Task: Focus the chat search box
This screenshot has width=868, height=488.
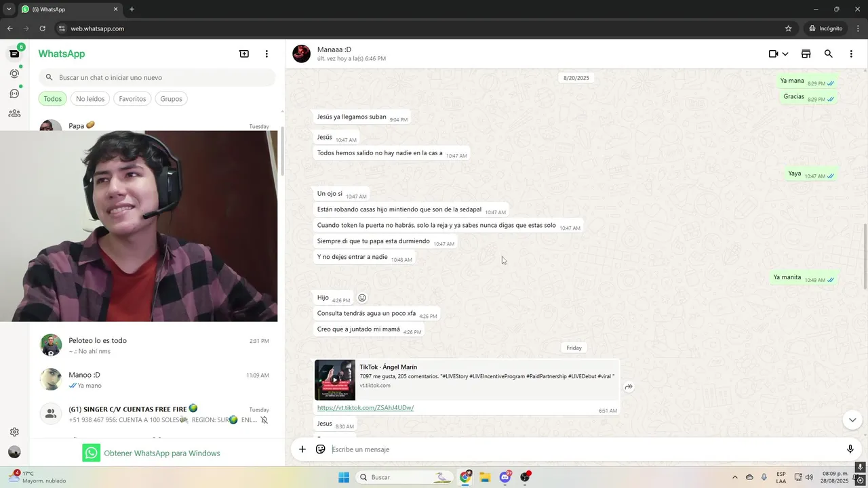Action: 157,77
